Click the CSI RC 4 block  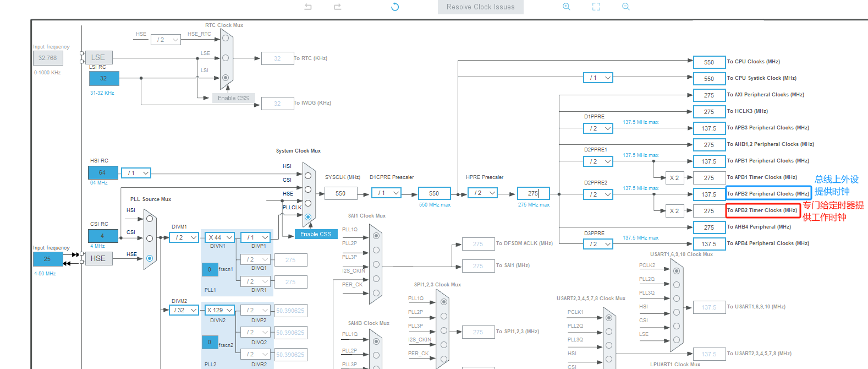(x=103, y=236)
